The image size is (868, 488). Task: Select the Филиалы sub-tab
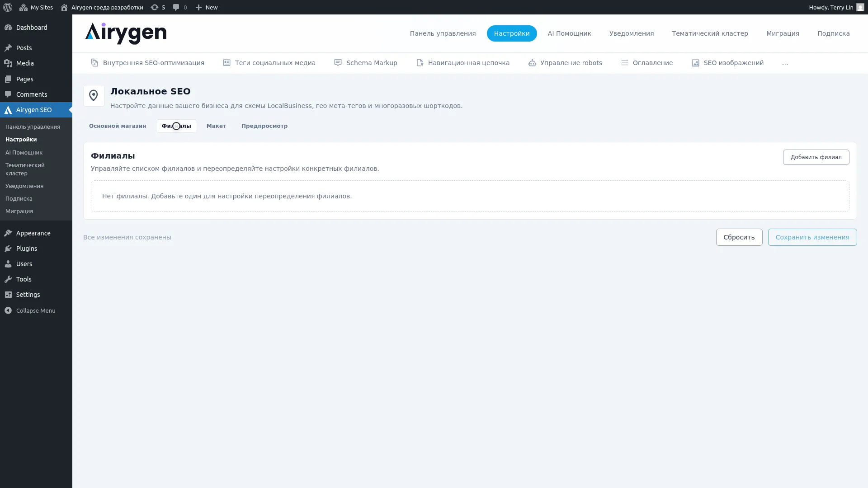pos(176,126)
